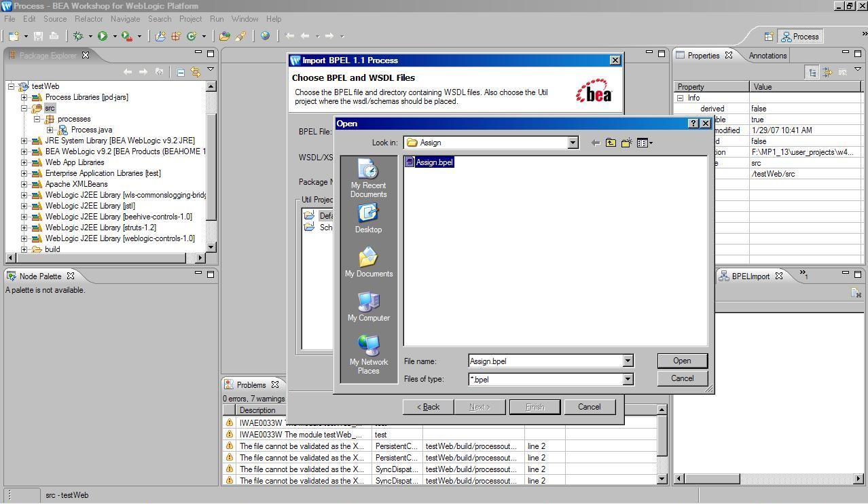Switch to the BPELImport tab
The image size is (868, 504).
click(751, 276)
